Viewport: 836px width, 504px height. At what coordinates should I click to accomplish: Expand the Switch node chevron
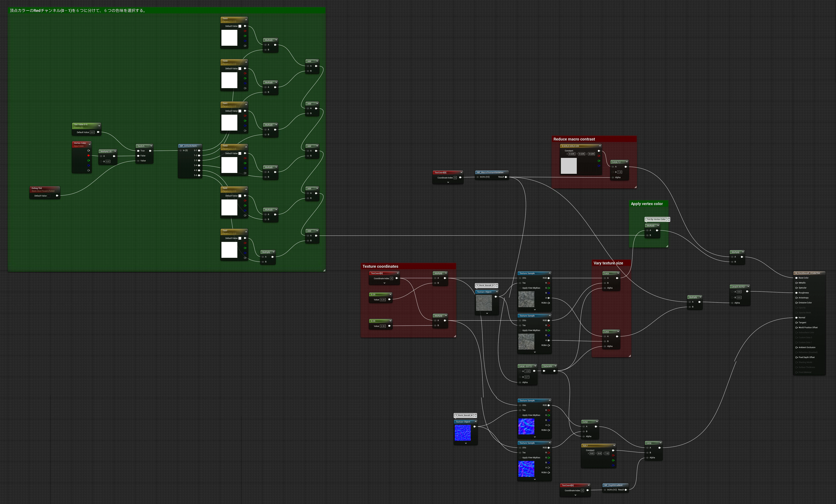coord(151,146)
